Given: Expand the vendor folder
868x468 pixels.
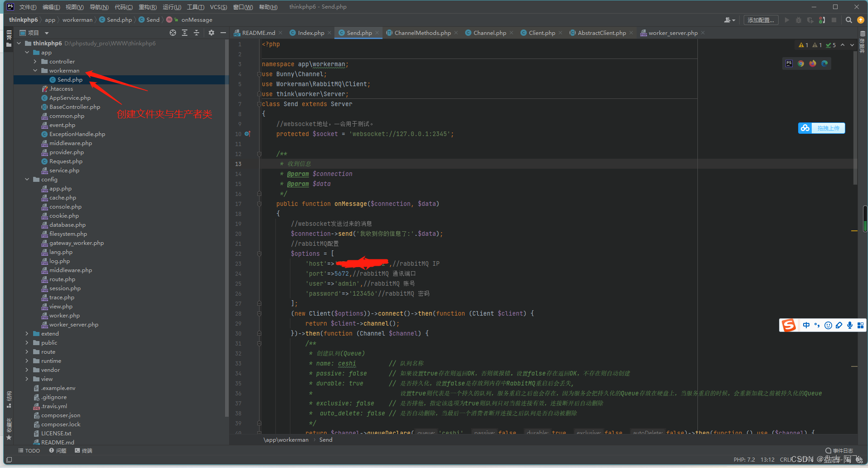Looking at the screenshot, I should click(27, 370).
